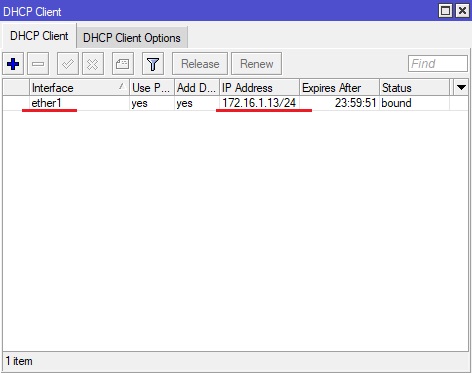Maximize the DHCP Client window
The image size is (472, 373).
click(x=446, y=11)
